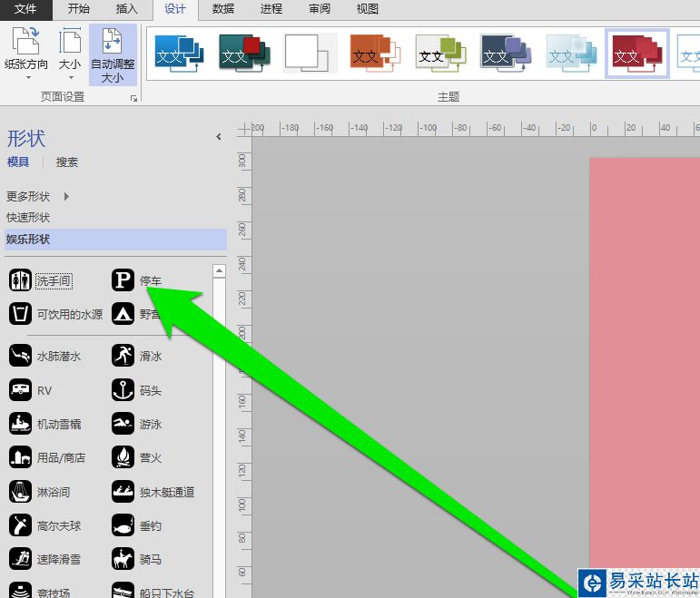This screenshot has height=598, width=700.
Task: Choose the 滑冰 ice skating shape
Action: coord(136,356)
